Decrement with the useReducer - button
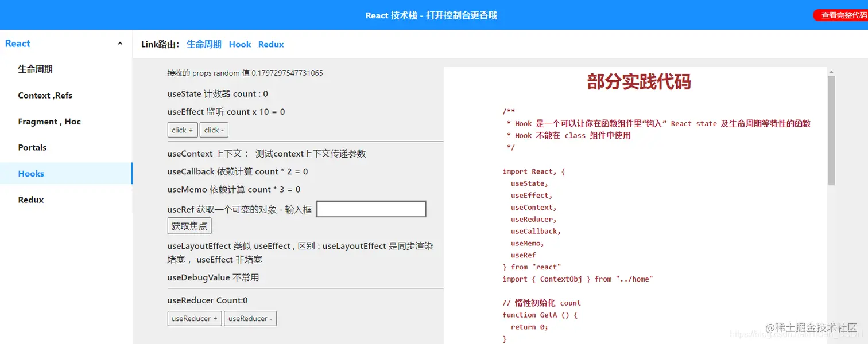Screen dimensions: 868x344 tap(250, 318)
